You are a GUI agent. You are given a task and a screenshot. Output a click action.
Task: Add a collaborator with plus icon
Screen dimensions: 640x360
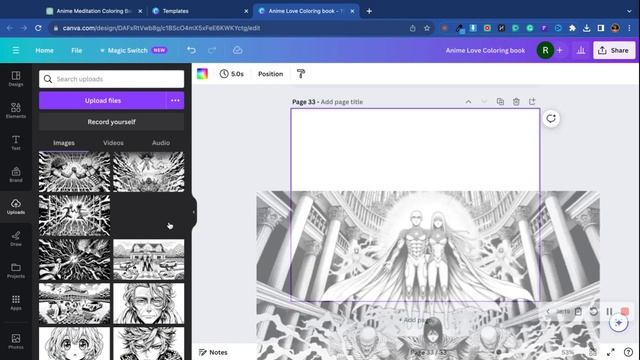click(560, 50)
